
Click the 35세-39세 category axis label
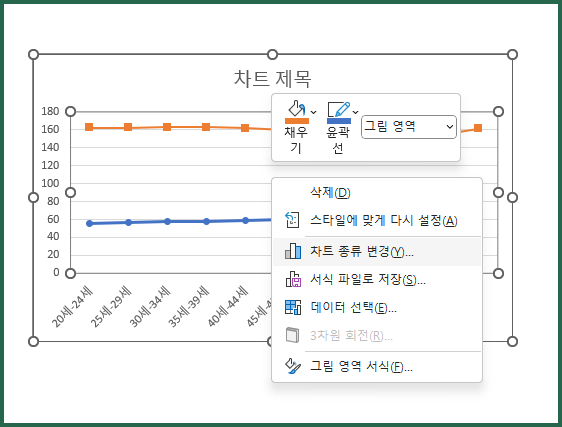click(189, 307)
